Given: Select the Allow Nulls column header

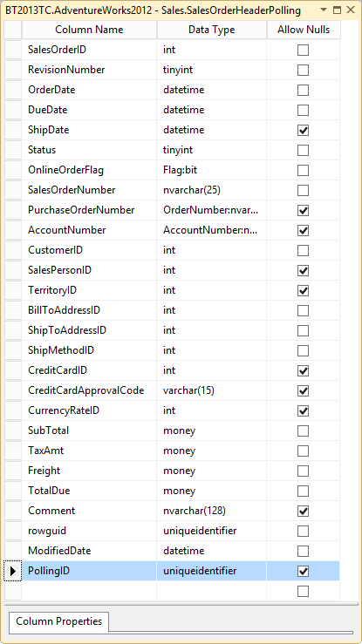Looking at the screenshot, I should tap(304, 30).
